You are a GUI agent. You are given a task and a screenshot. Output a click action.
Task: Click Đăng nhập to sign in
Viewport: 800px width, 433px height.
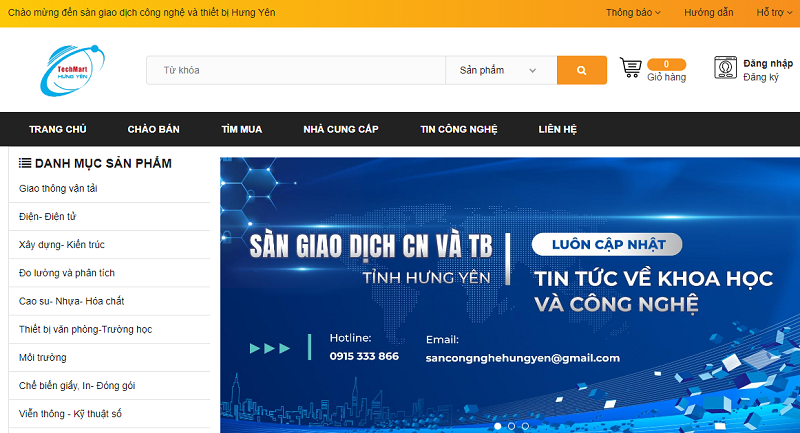tap(768, 63)
